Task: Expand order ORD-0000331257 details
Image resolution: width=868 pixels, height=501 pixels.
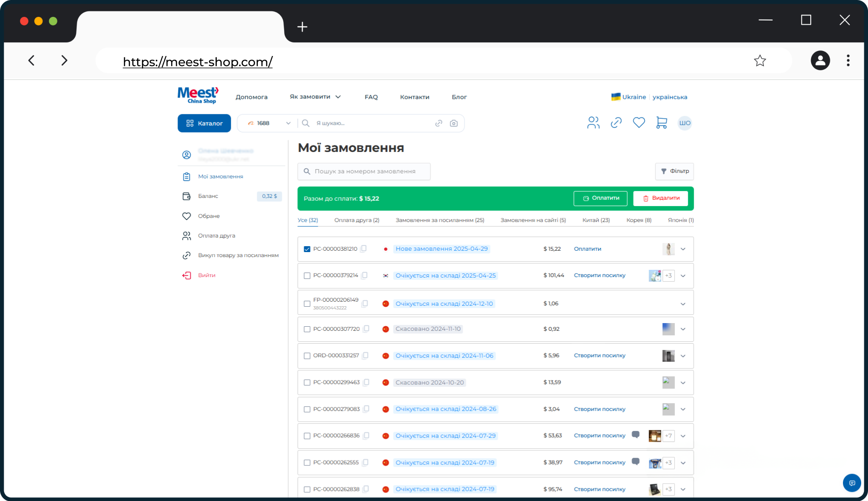Action: tap(683, 356)
